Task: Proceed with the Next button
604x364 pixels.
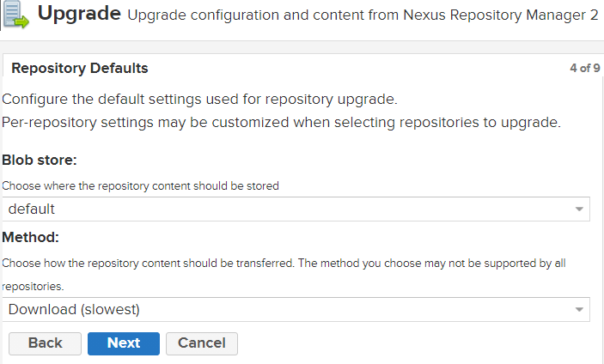Action: [x=124, y=343]
